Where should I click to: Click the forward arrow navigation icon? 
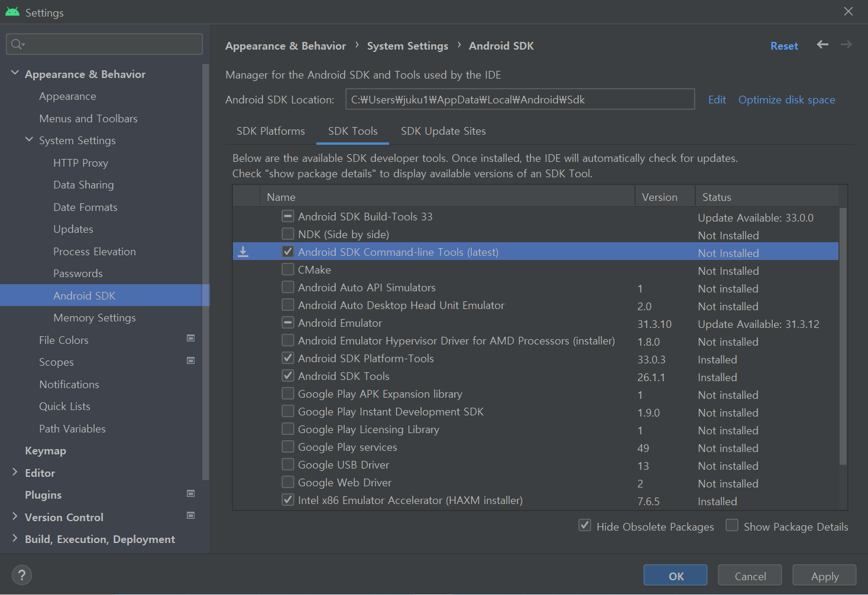point(846,45)
